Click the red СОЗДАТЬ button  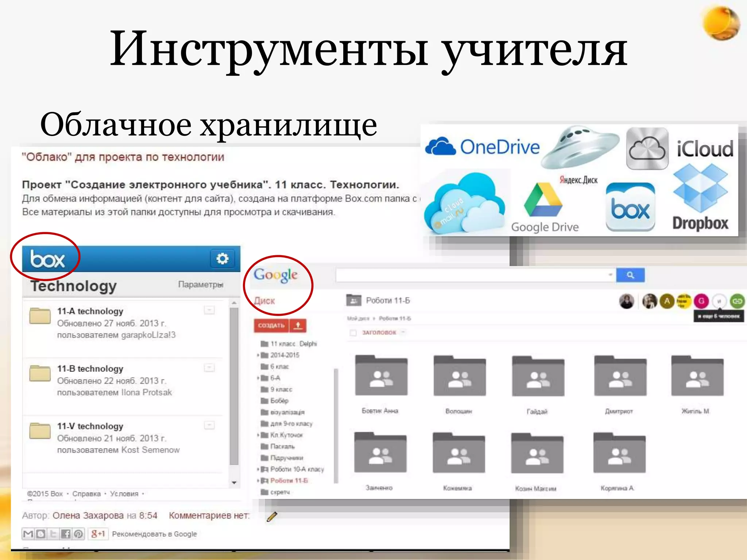click(x=272, y=325)
